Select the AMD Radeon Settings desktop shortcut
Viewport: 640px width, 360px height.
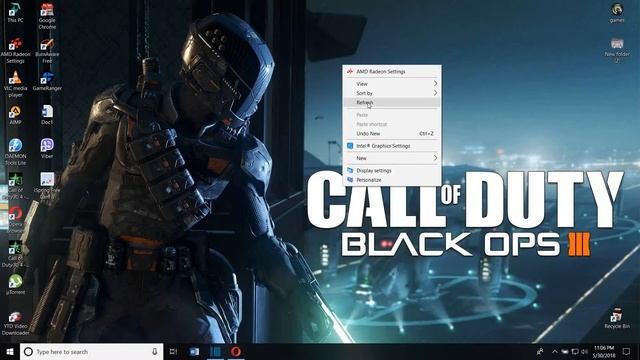point(15,50)
